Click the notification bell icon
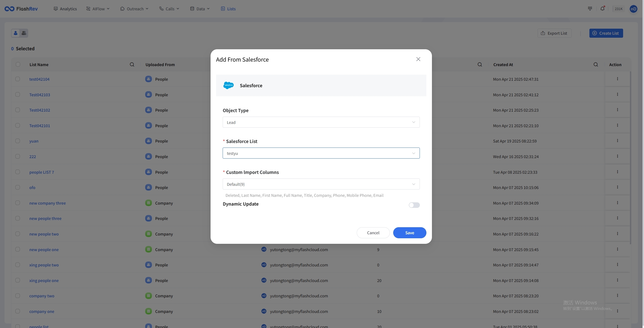 click(602, 9)
